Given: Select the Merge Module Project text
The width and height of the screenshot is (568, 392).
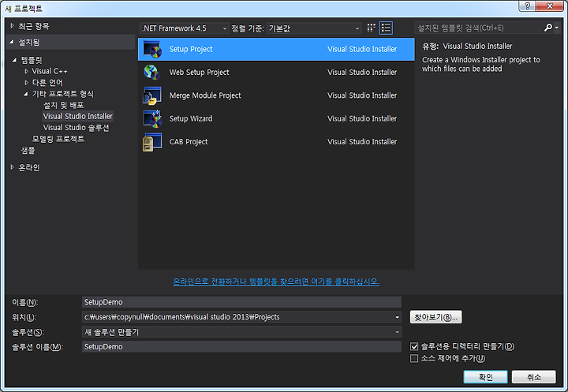Looking at the screenshot, I should tap(205, 95).
